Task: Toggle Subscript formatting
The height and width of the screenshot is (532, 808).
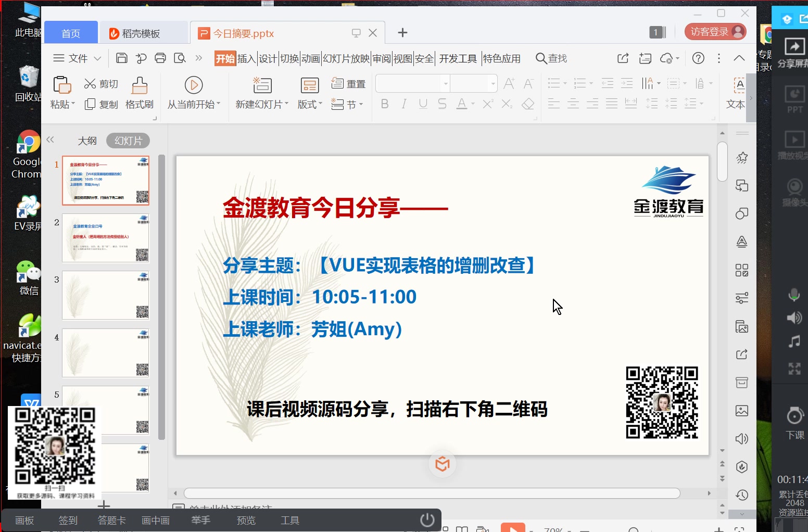Action: [507, 104]
